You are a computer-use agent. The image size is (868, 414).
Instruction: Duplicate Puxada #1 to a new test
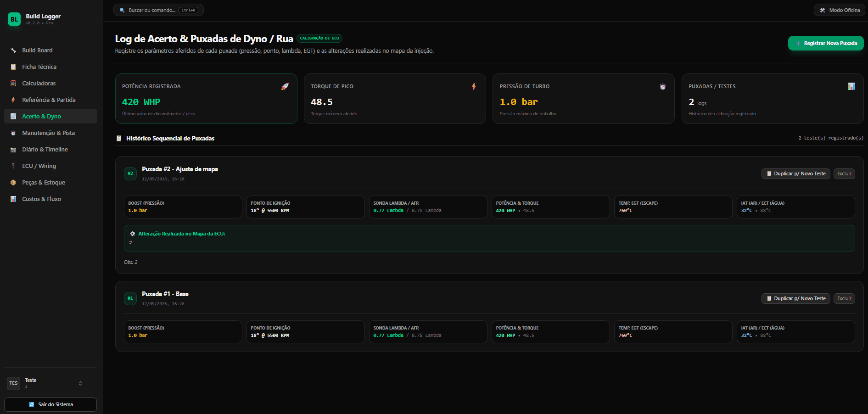(796, 298)
